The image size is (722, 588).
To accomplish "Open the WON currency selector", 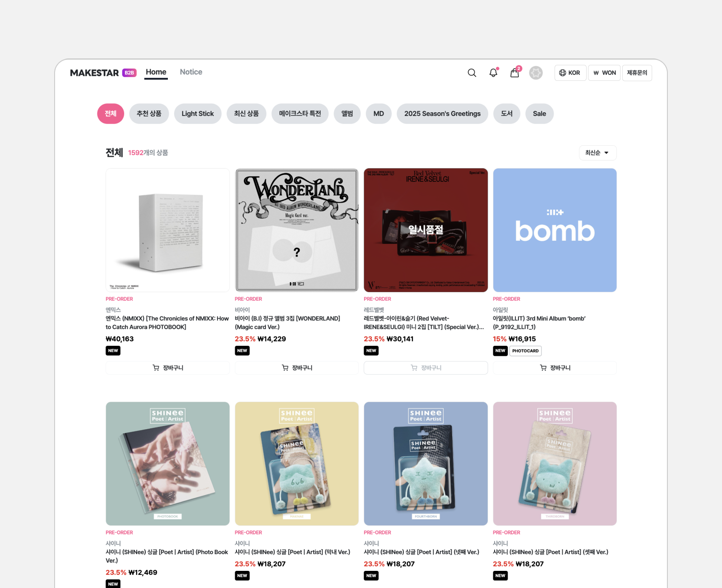I will pyautogui.click(x=604, y=73).
